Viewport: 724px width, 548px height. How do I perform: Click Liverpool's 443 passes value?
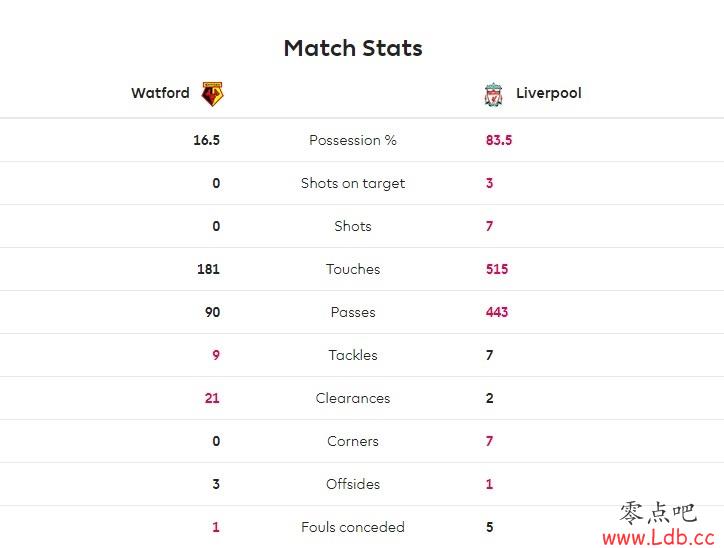point(497,312)
